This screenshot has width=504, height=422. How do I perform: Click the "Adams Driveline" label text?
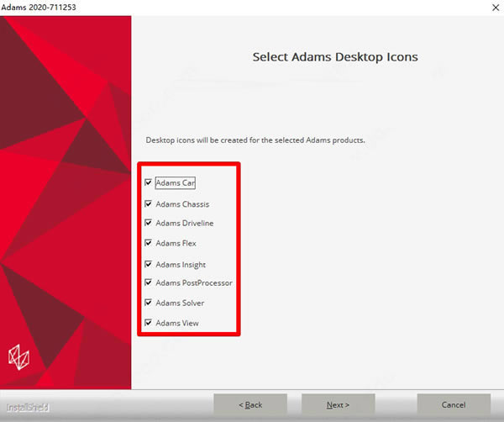(x=184, y=224)
